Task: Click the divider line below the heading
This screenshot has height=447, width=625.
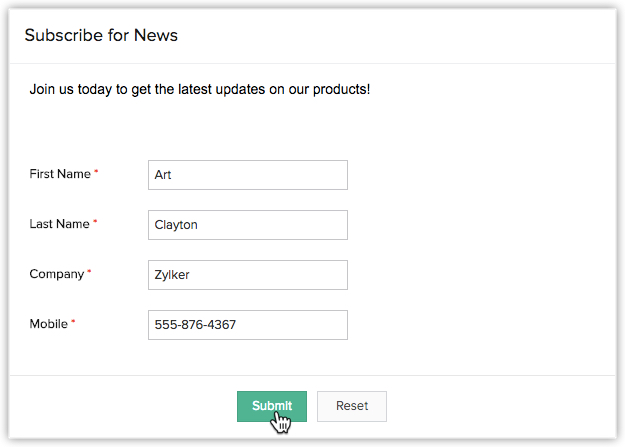Action: (312, 63)
